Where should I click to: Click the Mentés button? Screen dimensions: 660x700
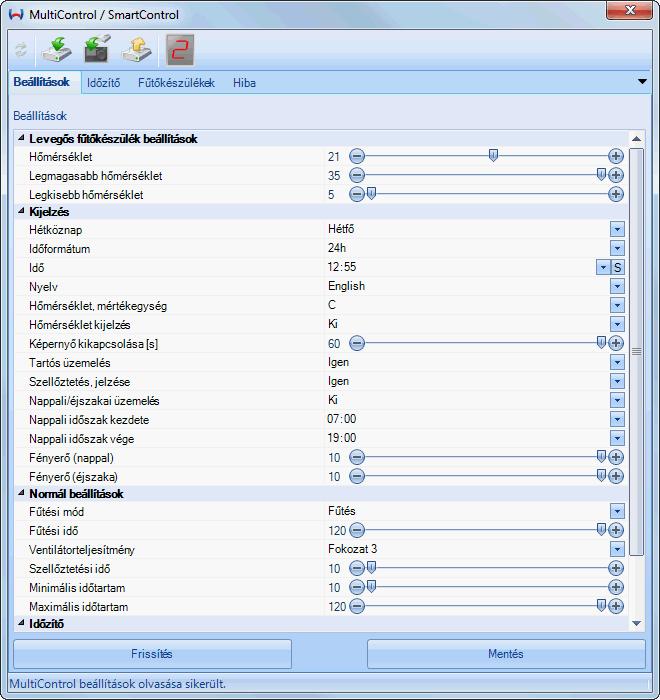[506, 654]
